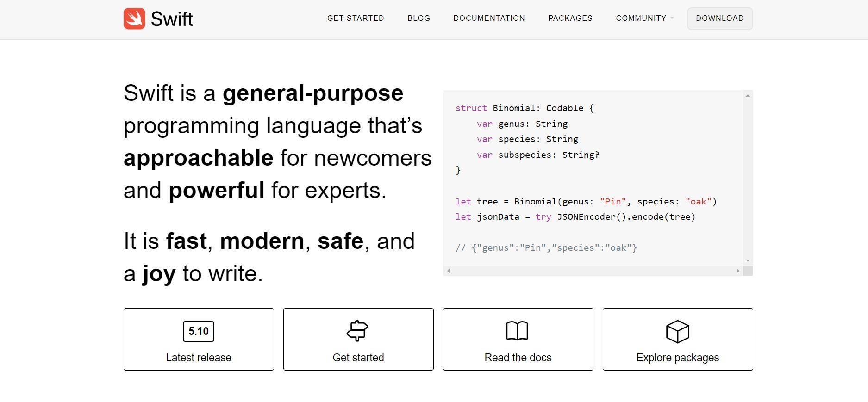The image size is (868, 402).
Task: Open the Documentation nav item
Action: tap(489, 18)
